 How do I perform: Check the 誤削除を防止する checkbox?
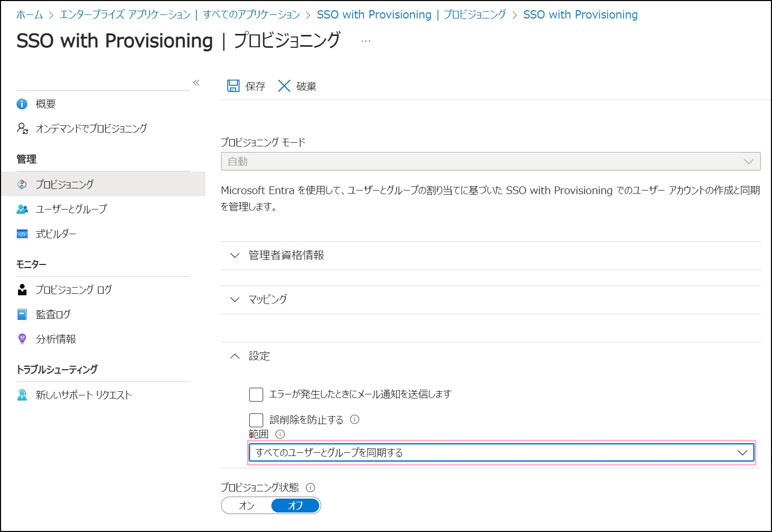tap(256, 420)
